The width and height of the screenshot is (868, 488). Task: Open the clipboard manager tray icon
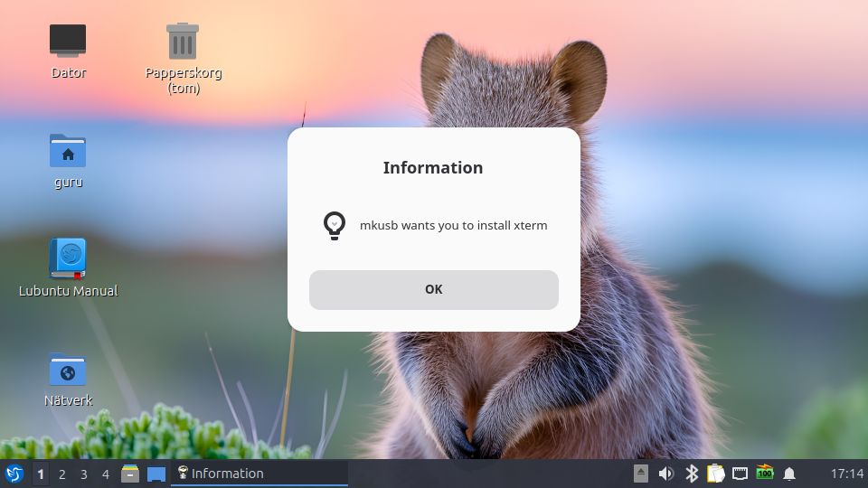click(x=716, y=474)
